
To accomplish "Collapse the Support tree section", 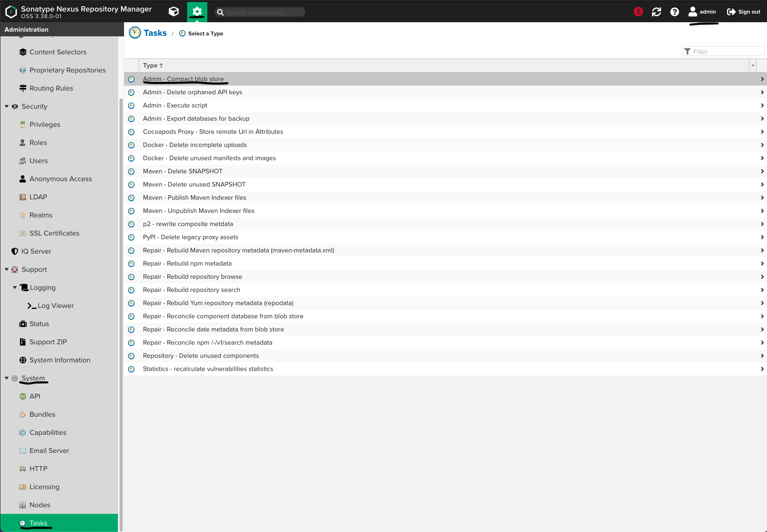I will click(7, 269).
